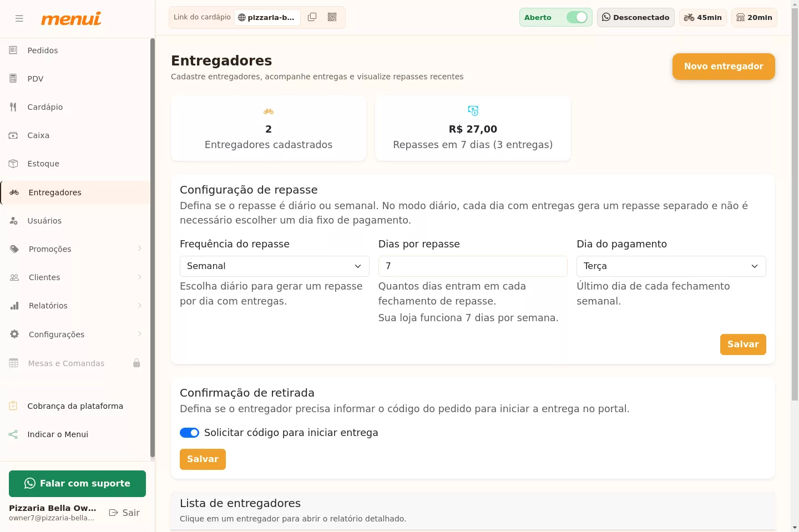Click the Lista de entregadores heading
The height and width of the screenshot is (532, 799).
(240, 503)
